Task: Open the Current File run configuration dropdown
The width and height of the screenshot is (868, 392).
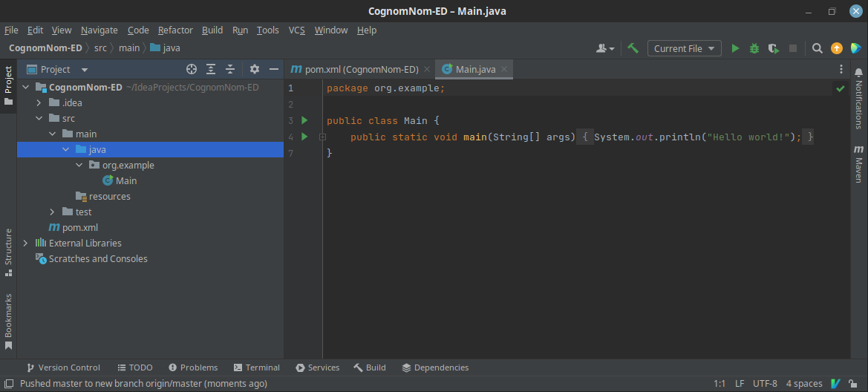Action: coord(684,48)
